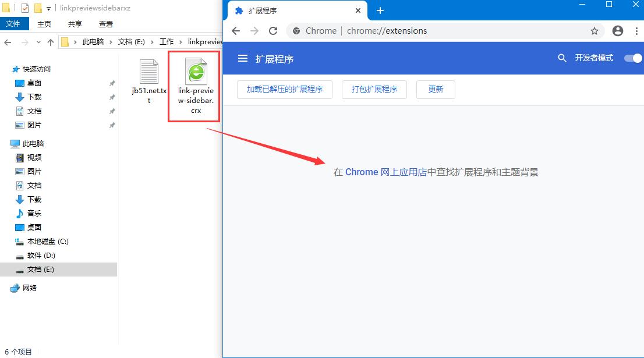The width and height of the screenshot is (644, 358).
Task: Open the Chrome profile avatar menu
Action: (618, 31)
